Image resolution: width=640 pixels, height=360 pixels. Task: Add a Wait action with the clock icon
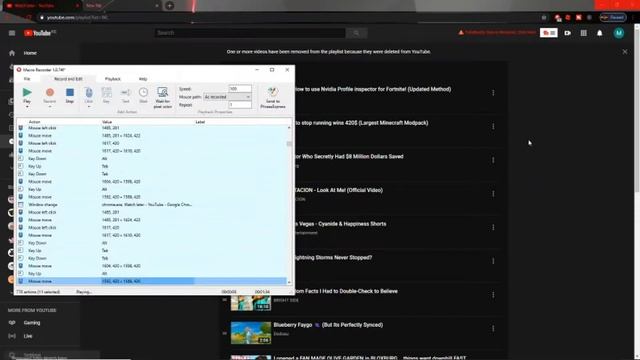pyautogui.click(x=143, y=95)
